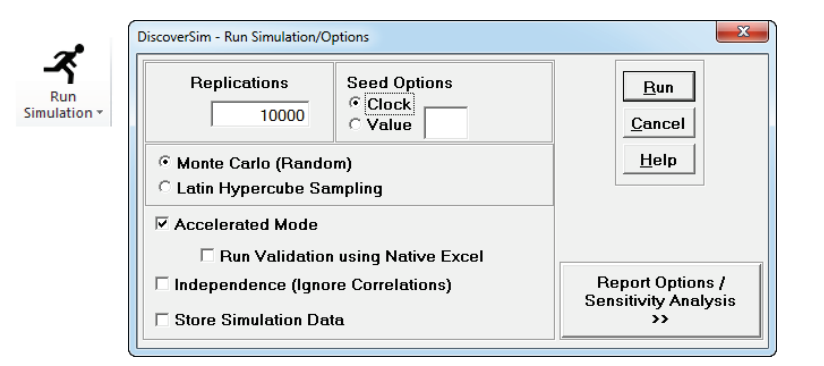The height and width of the screenshot is (366, 824).
Task: Expand the Run Simulation dropdown arrow
Action: click(100, 113)
